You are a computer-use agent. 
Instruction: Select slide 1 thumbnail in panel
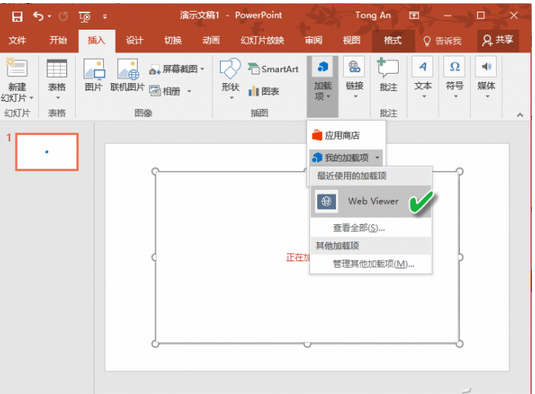pyautogui.click(x=47, y=152)
